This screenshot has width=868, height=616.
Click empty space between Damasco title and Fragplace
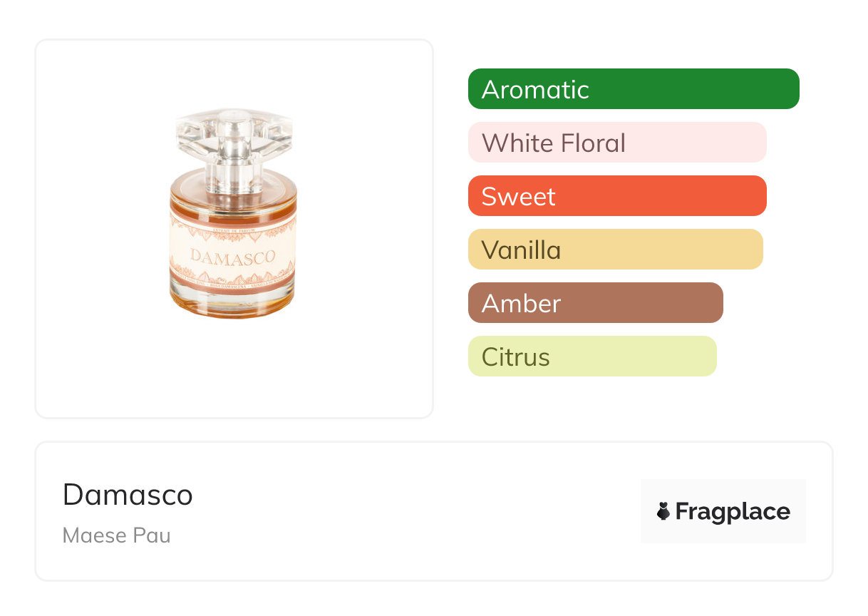coord(413,511)
